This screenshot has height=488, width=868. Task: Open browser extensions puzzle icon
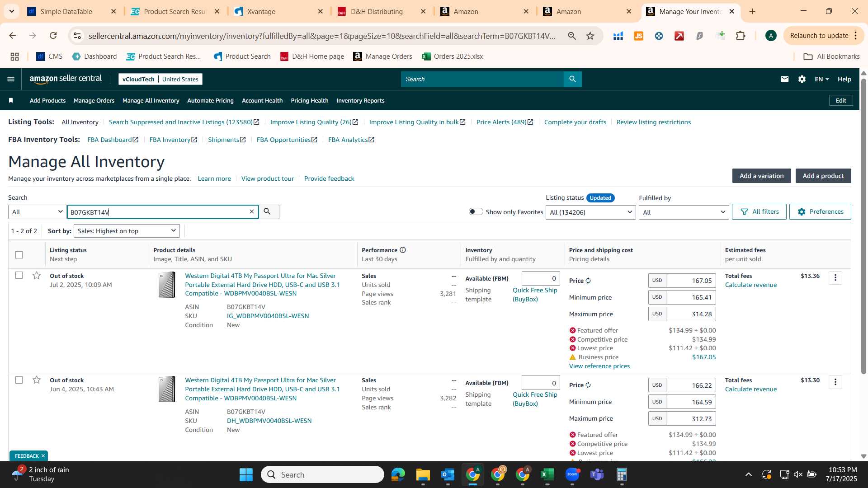click(741, 36)
